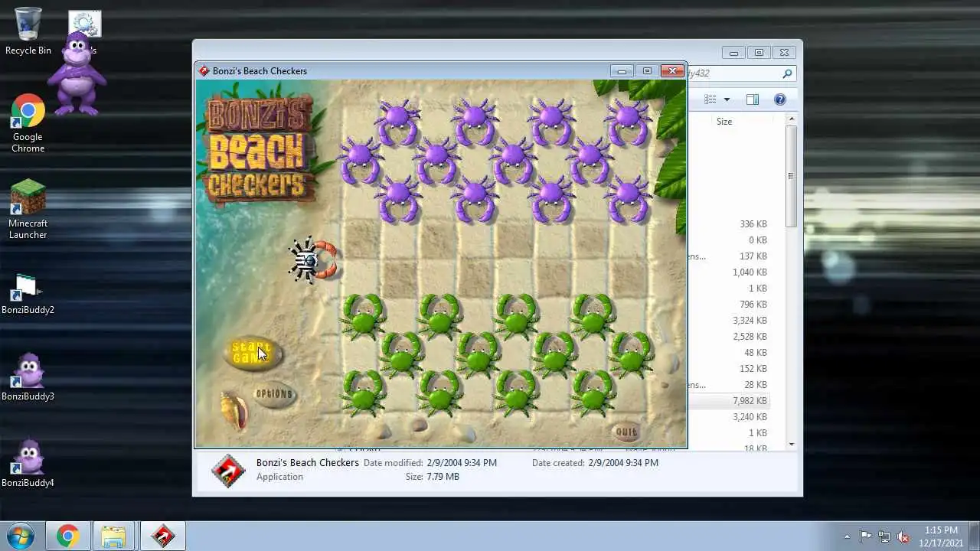The height and width of the screenshot is (551, 980).
Task: Click the Change your view icon in Explorer
Action: pyautogui.click(x=710, y=99)
